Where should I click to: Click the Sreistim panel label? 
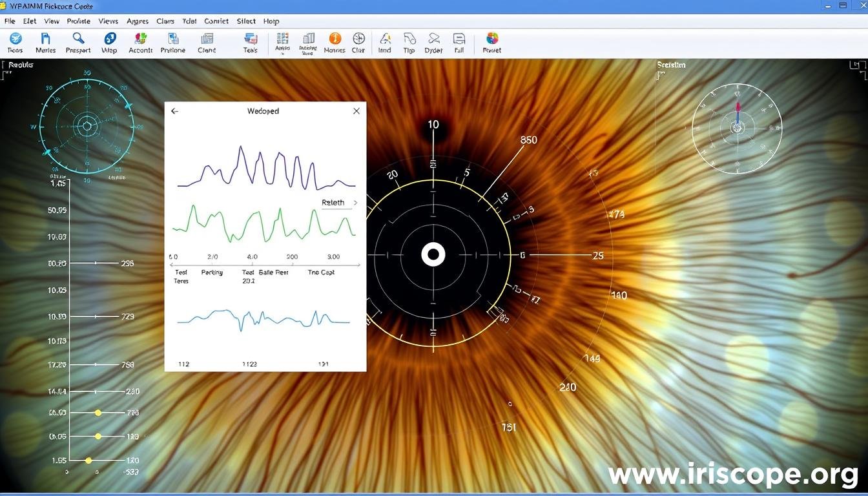tap(671, 65)
